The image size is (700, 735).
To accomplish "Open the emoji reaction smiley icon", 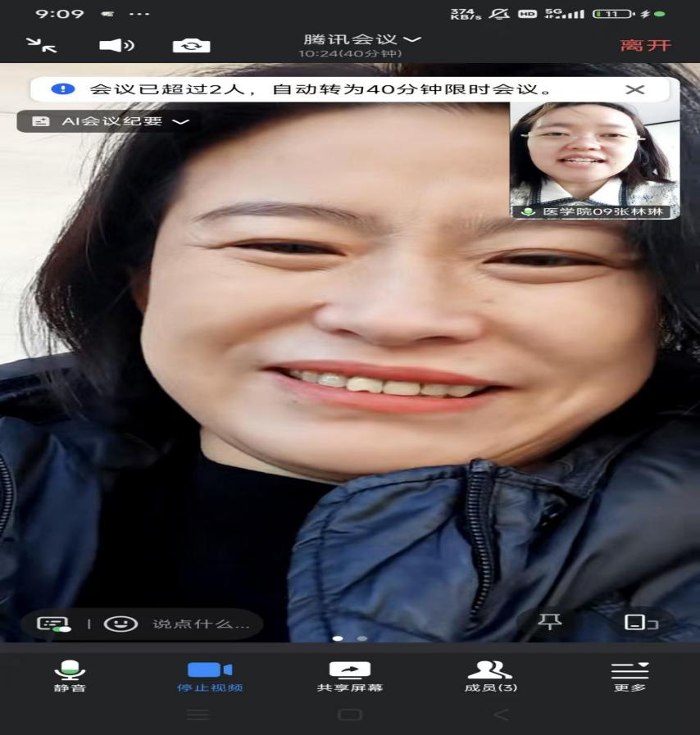I will tap(120, 624).
